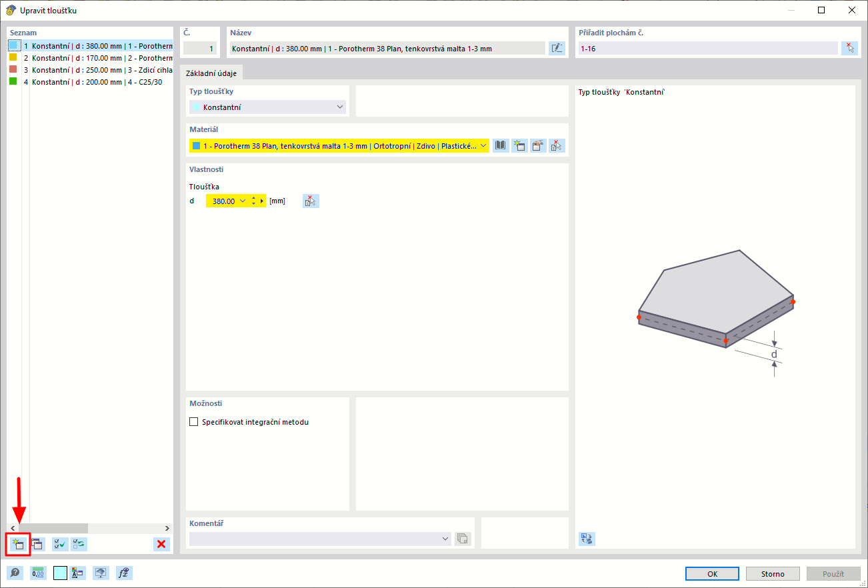The height and width of the screenshot is (588, 868).
Task: Confirm with the OK button
Action: click(712, 573)
